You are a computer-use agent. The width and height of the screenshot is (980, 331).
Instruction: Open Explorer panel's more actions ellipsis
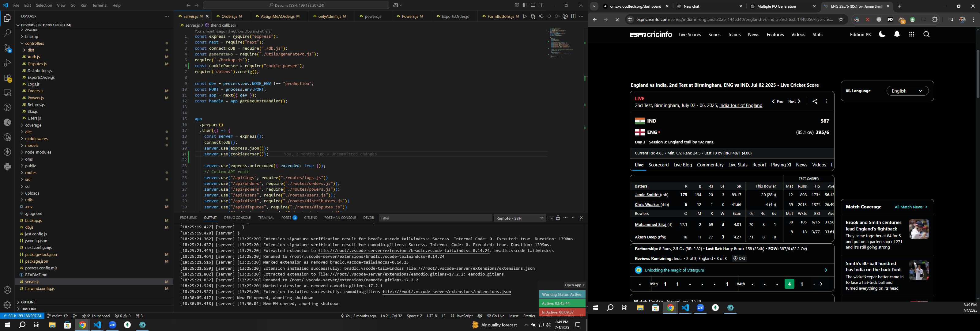click(166, 16)
